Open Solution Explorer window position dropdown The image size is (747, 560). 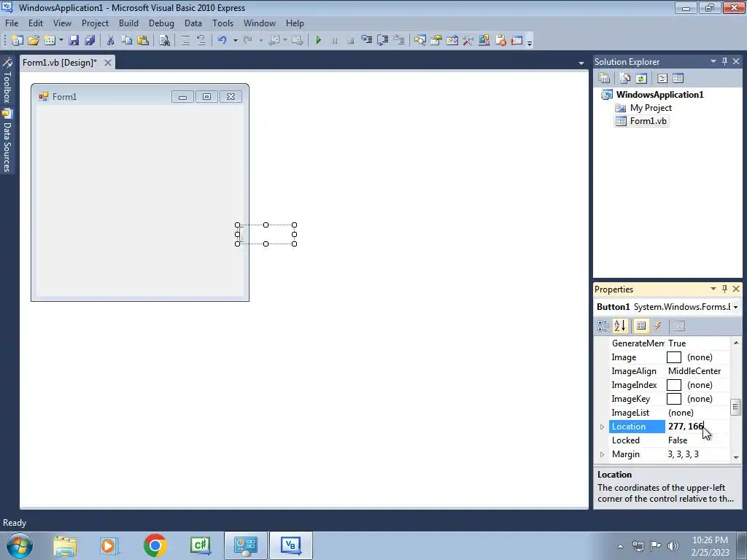pyautogui.click(x=713, y=61)
